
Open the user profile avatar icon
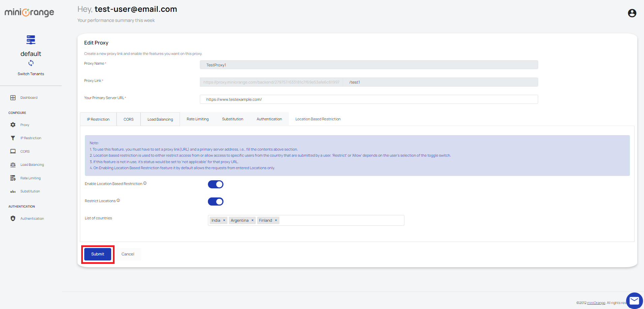click(632, 13)
